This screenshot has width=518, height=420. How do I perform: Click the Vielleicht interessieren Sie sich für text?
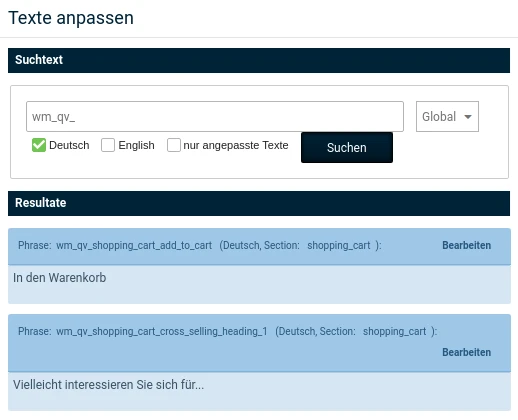click(108, 385)
